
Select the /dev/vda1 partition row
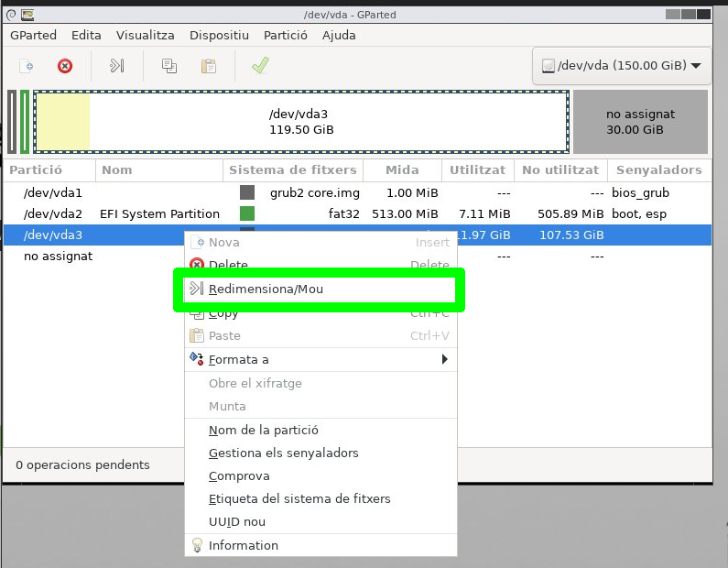tap(53, 192)
